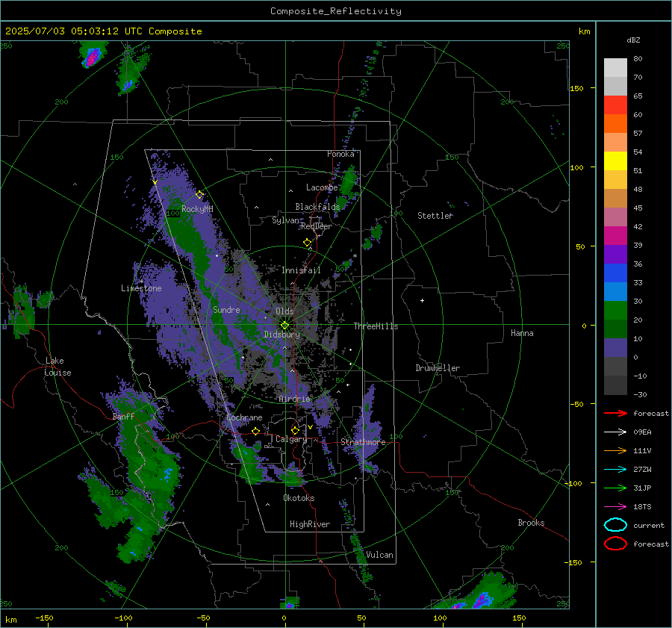Viewport: 672px width, 628px height.
Task: Click the Airdrie city label
Action: coord(294,399)
